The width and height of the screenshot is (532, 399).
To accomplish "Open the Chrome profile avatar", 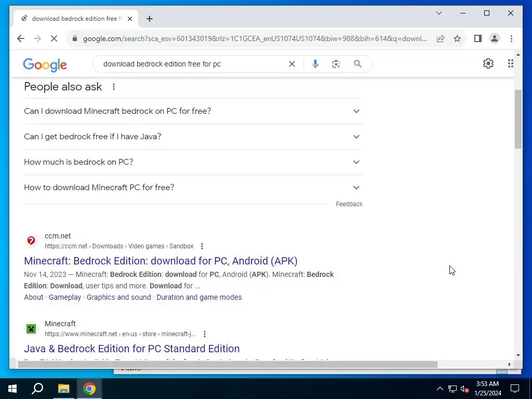I will [x=495, y=38].
